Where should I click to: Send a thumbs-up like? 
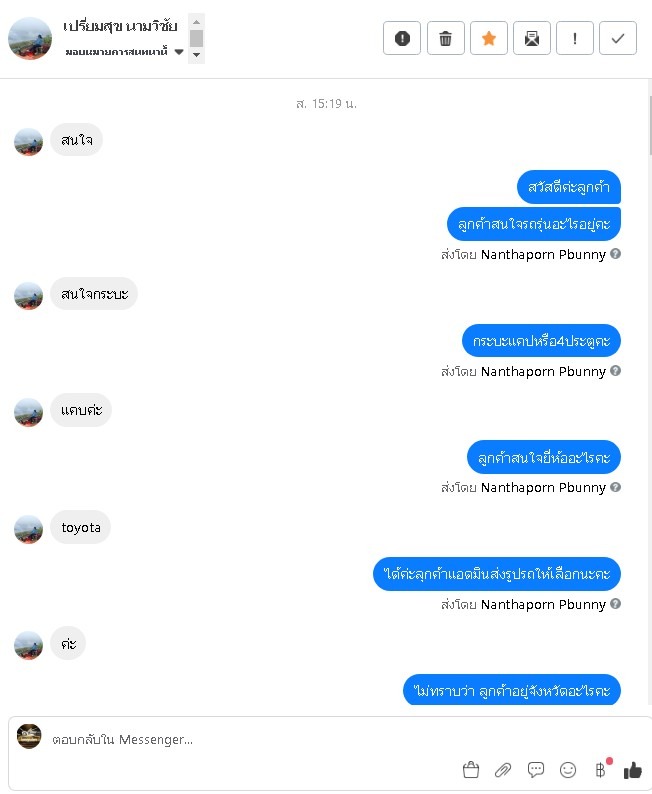(x=632, y=770)
